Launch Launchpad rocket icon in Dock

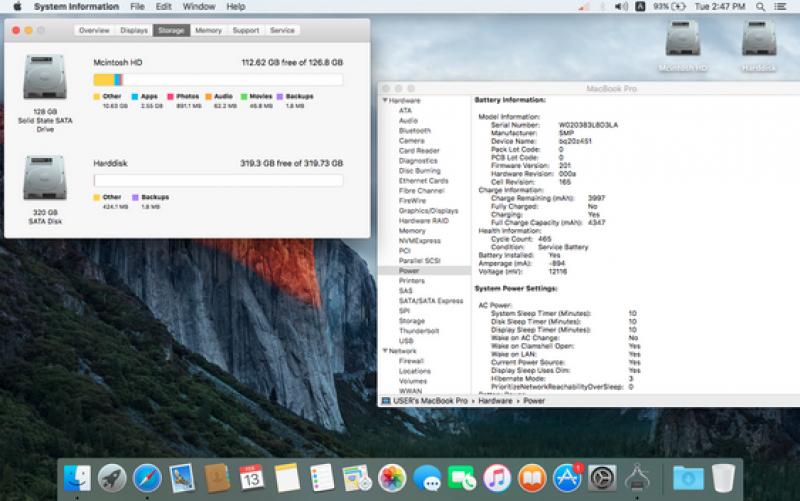112,478
